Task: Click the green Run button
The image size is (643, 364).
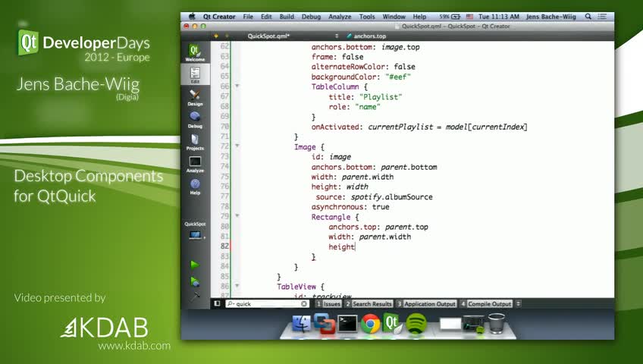Action: tap(195, 265)
